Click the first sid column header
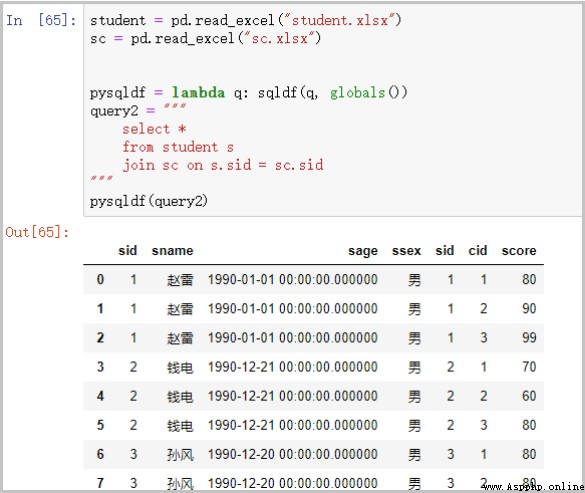 tap(128, 250)
